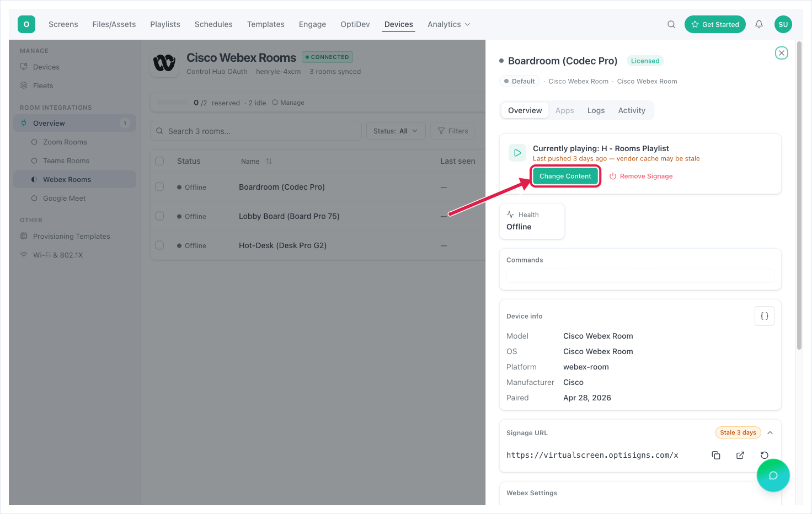
Task: Open Schedules page
Action: pos(213,24)
